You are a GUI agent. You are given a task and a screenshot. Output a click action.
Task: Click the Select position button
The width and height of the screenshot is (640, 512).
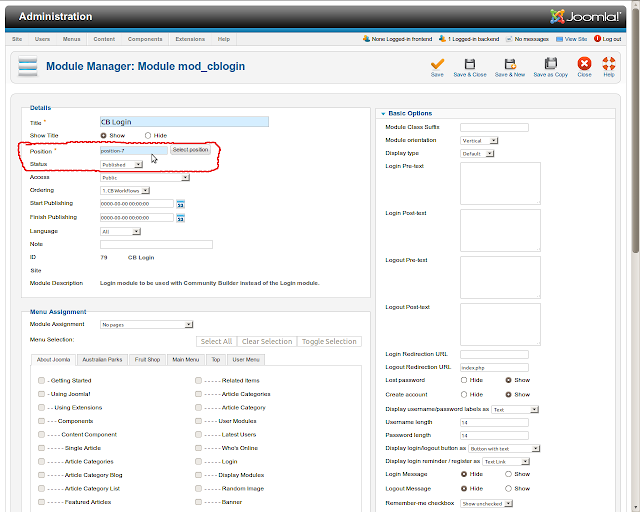(x=190, y=150)
